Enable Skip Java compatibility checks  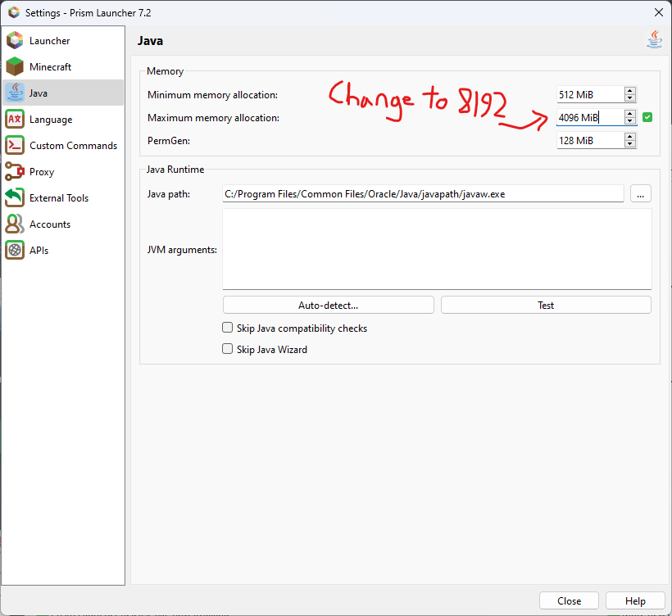point(228,328)
